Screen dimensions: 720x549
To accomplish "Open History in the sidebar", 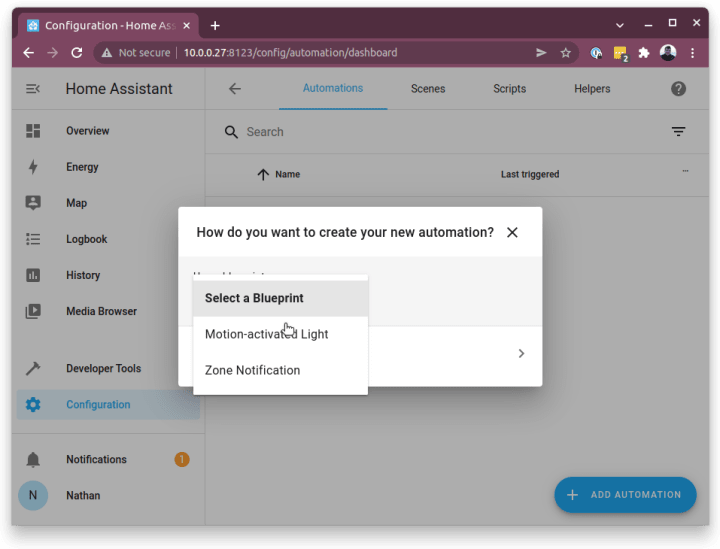I will click(x=108, y=275).
